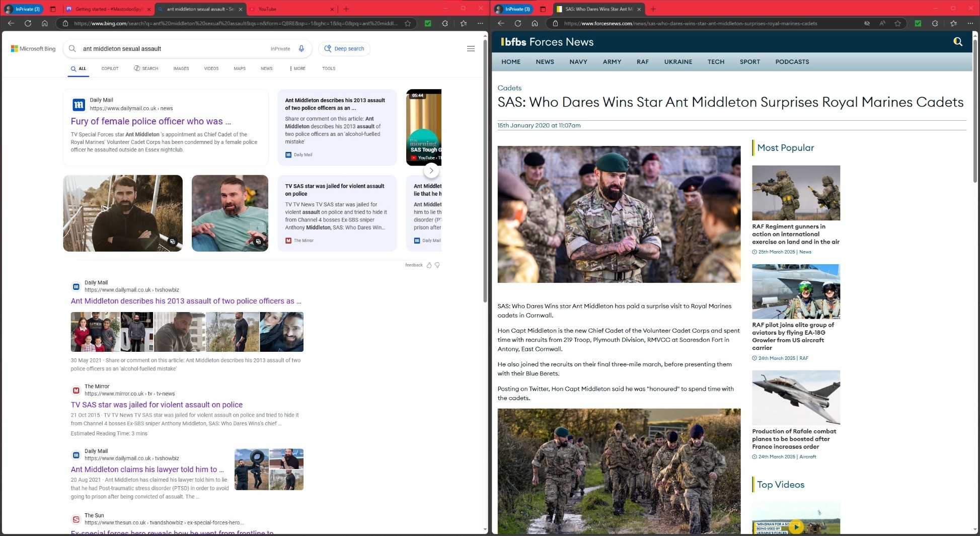Click the Microsoft Bing logo

pos(33,49)
